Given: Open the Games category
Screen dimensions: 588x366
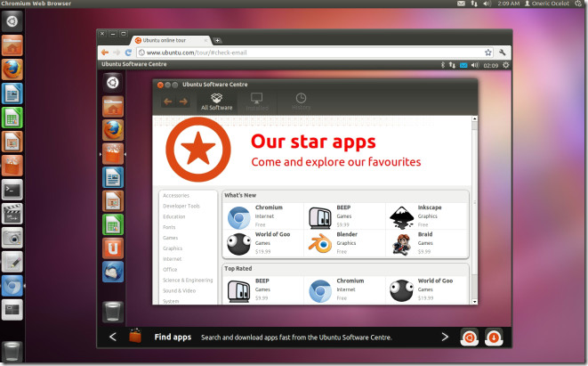Looking at the screenshot, I should [170, 238].
